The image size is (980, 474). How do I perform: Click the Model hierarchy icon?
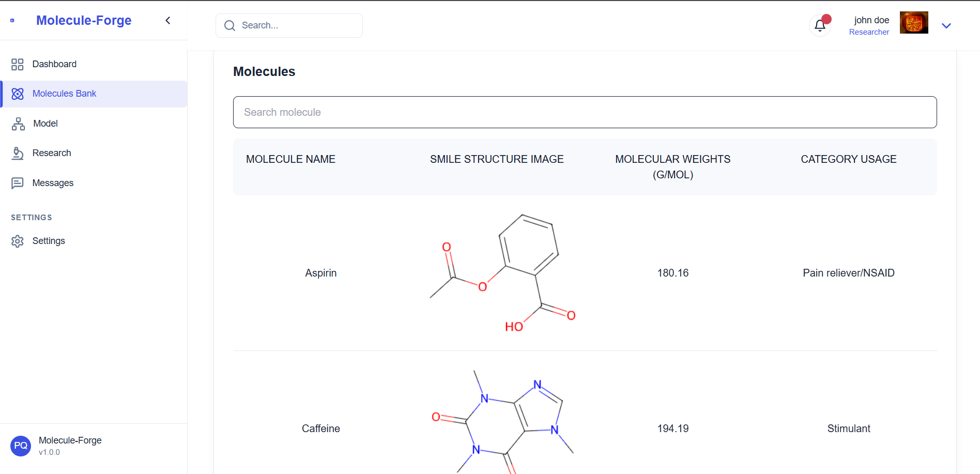click(18, 124)
